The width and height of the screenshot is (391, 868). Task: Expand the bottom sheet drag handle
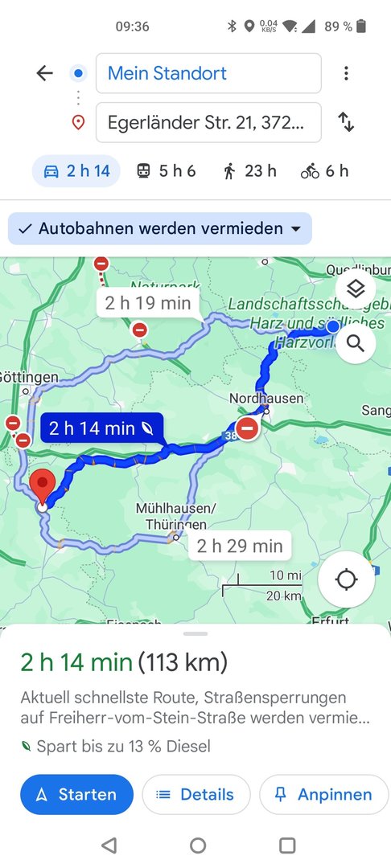click(x=195, y=633)
